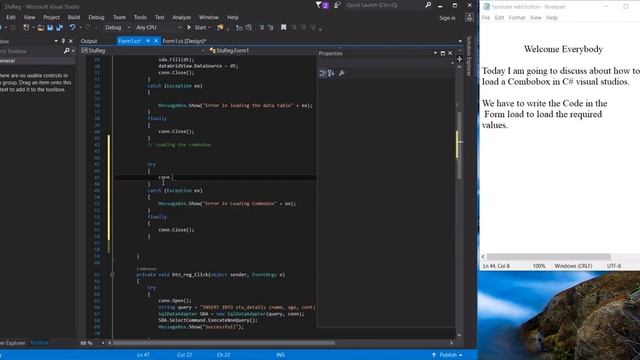The image size is (640, 360).
Task: Toggle auto-hide pin on Toolbox panel
Action: [x=63, y=41]
